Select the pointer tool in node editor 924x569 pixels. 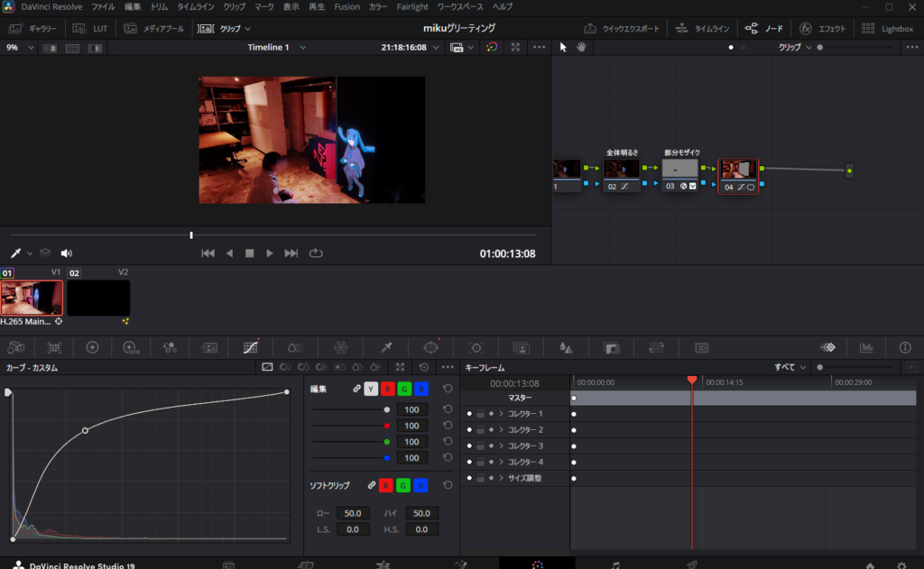(x=563, y=47)
